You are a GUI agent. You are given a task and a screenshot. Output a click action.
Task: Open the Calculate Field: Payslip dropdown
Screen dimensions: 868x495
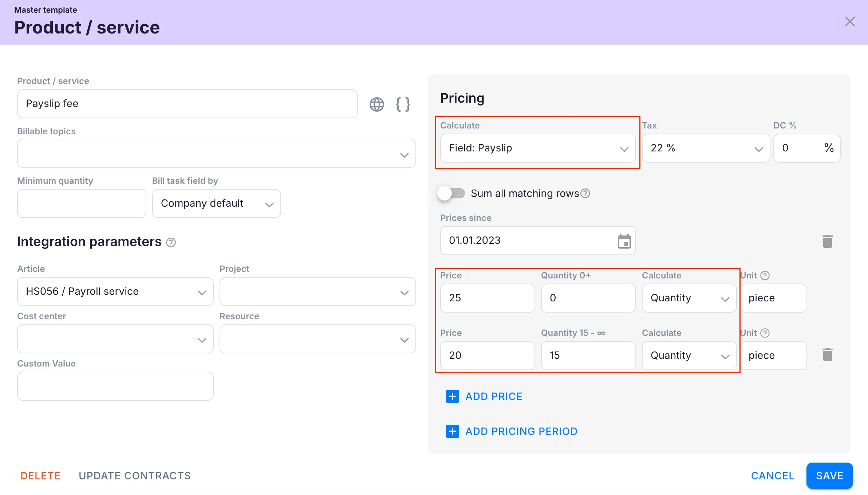537,148
